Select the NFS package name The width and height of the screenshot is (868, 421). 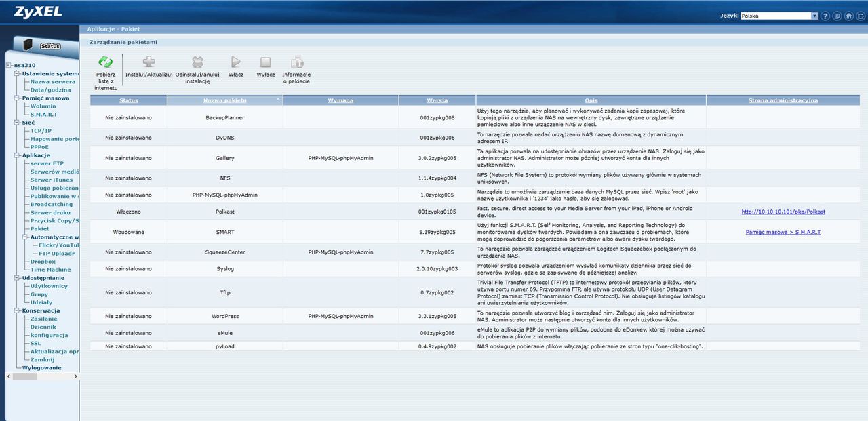coord(224,178)
